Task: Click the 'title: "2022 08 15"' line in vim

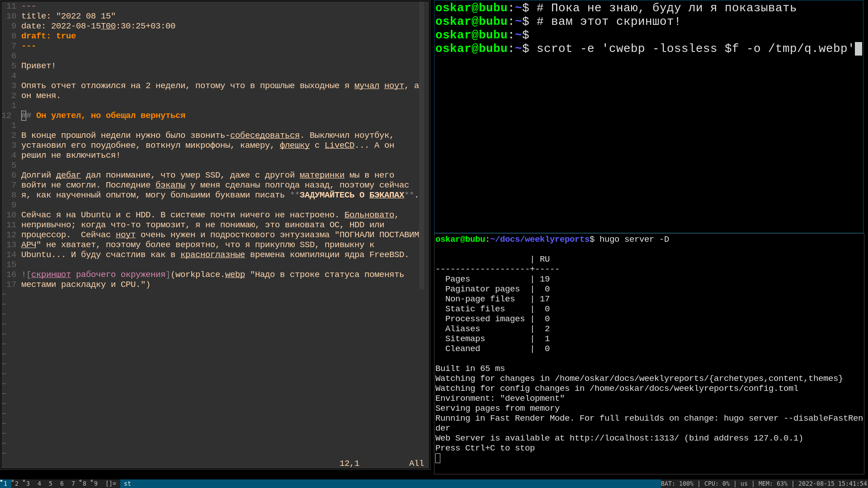Action: click(x=68, y=16)
